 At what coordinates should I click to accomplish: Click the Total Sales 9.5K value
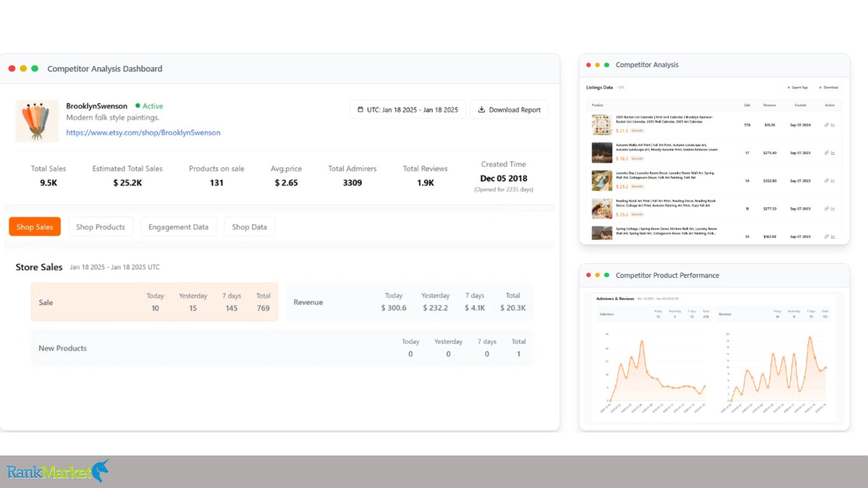48,183
